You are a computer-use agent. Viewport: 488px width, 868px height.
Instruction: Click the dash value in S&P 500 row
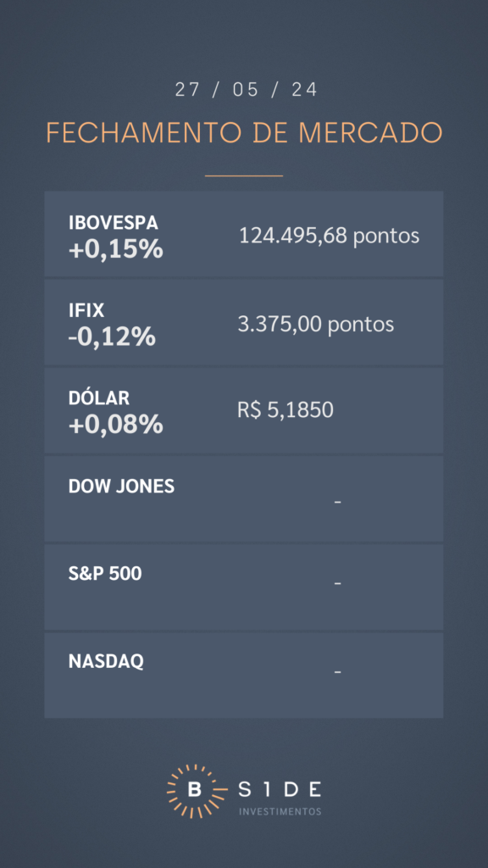[x=338, y=584]
